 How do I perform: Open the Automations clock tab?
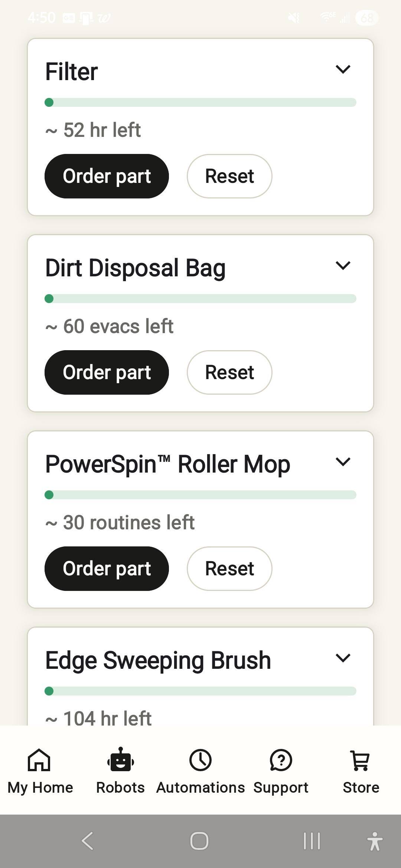[200, 771]
